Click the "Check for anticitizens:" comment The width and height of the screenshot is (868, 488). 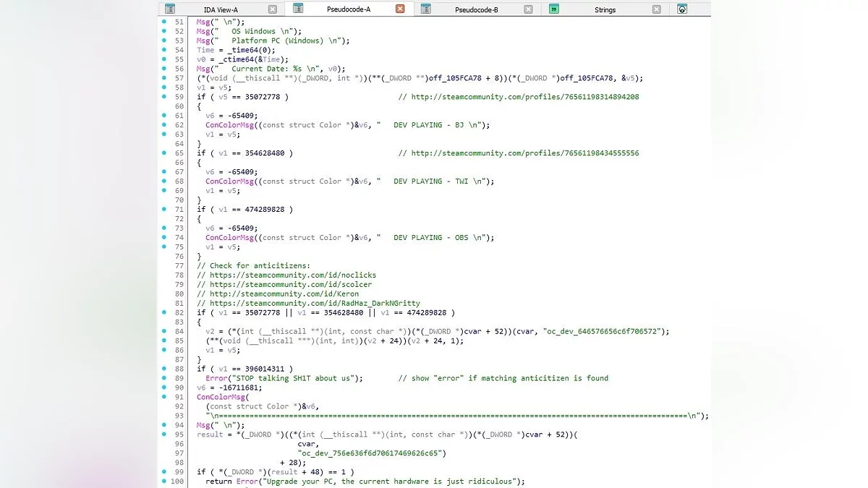(x=253, y=266)
